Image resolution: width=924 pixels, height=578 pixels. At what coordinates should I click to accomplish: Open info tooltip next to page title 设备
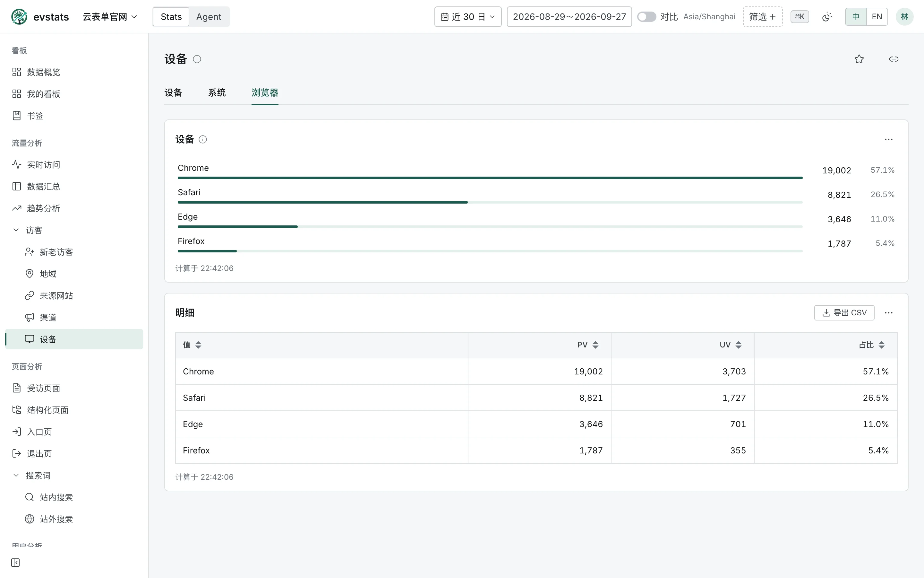(197, 59)
